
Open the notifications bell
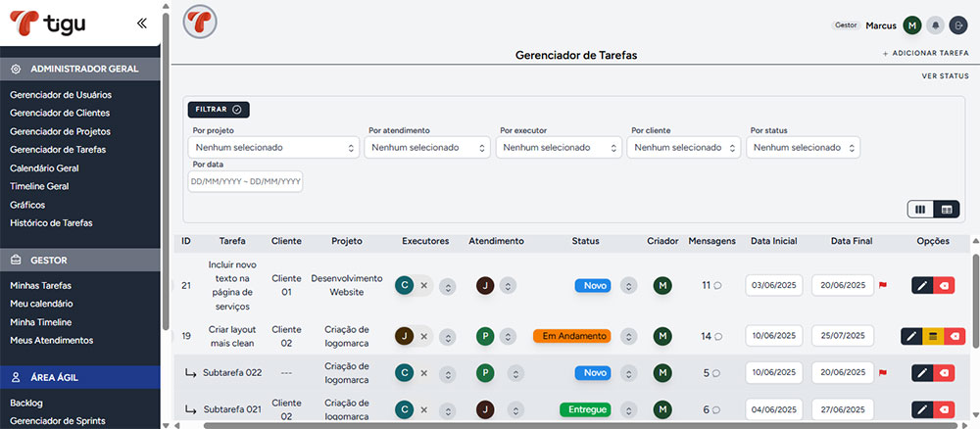[936, 25]
